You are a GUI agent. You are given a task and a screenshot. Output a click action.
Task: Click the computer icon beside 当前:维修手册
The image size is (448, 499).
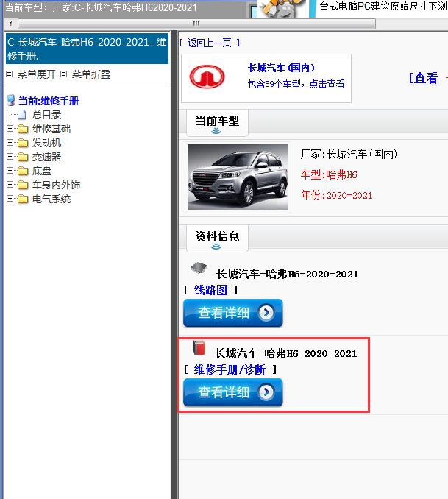coord(11,100)
